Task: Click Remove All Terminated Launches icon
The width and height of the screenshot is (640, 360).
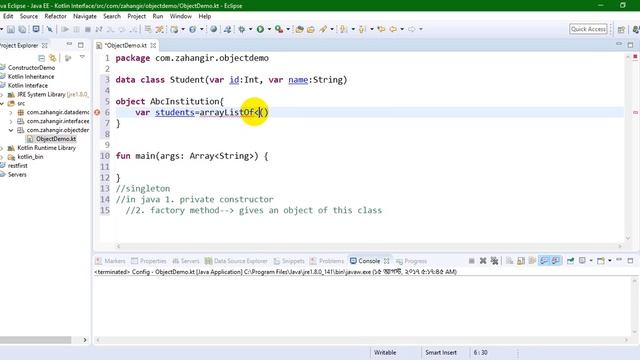Action: tap(494, 260)
